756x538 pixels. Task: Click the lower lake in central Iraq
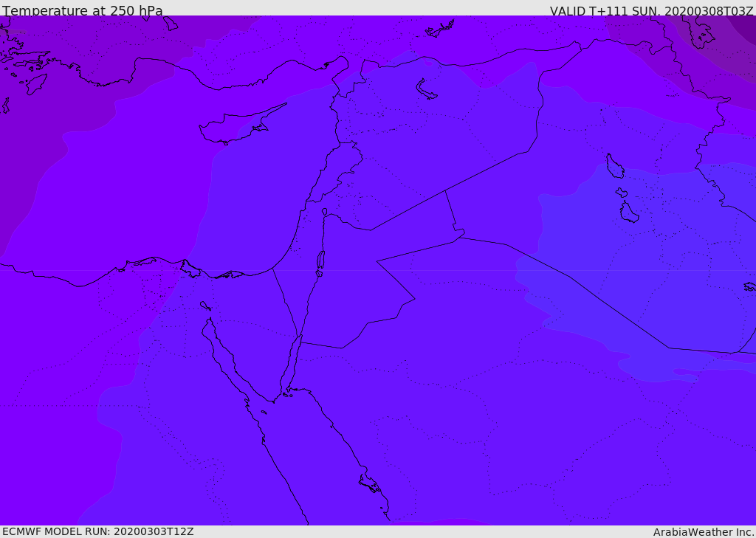(x=628, y=212)
